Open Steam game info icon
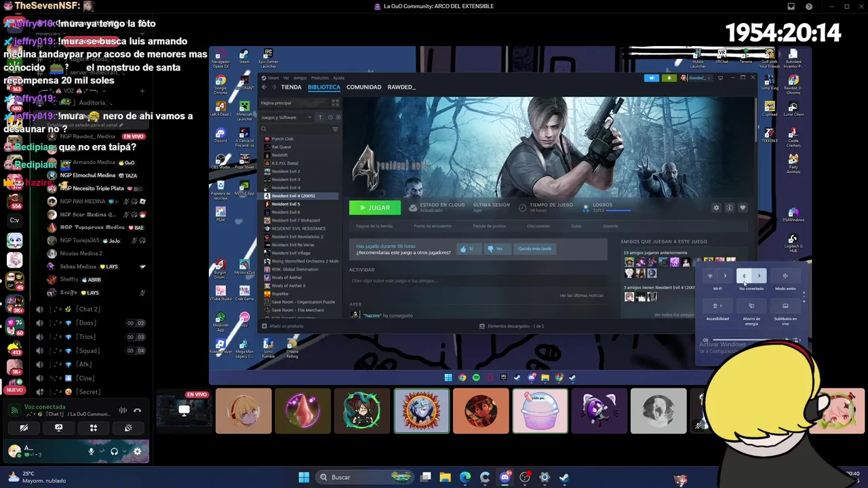 [730, 207]
